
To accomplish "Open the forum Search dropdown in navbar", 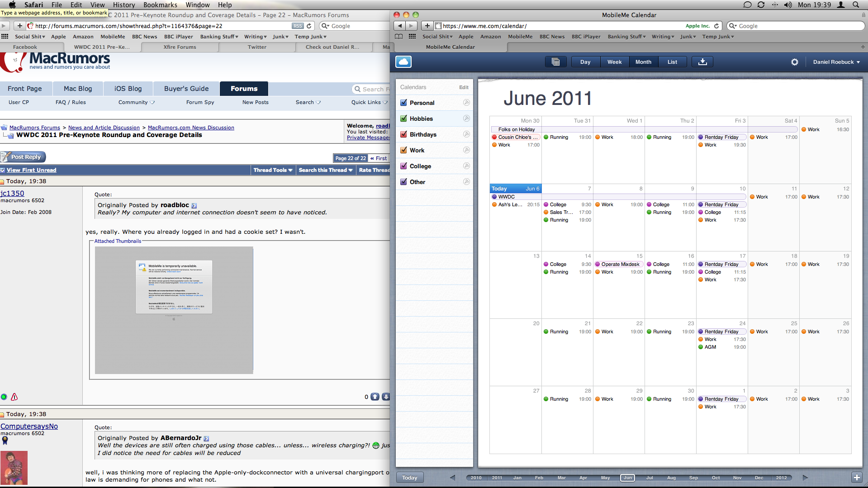I will [x=308, y=102].
